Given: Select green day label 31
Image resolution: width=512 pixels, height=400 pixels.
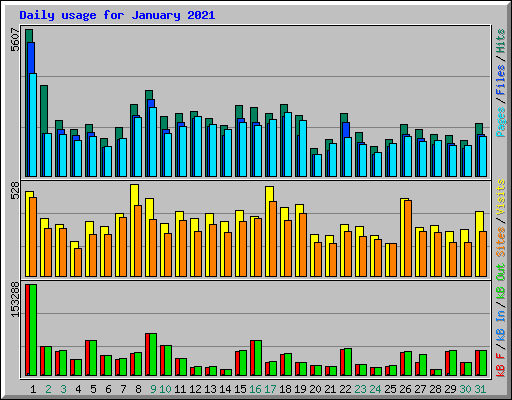Looking at the screenshot, I should pyautogui.click(x=480, y=389).
